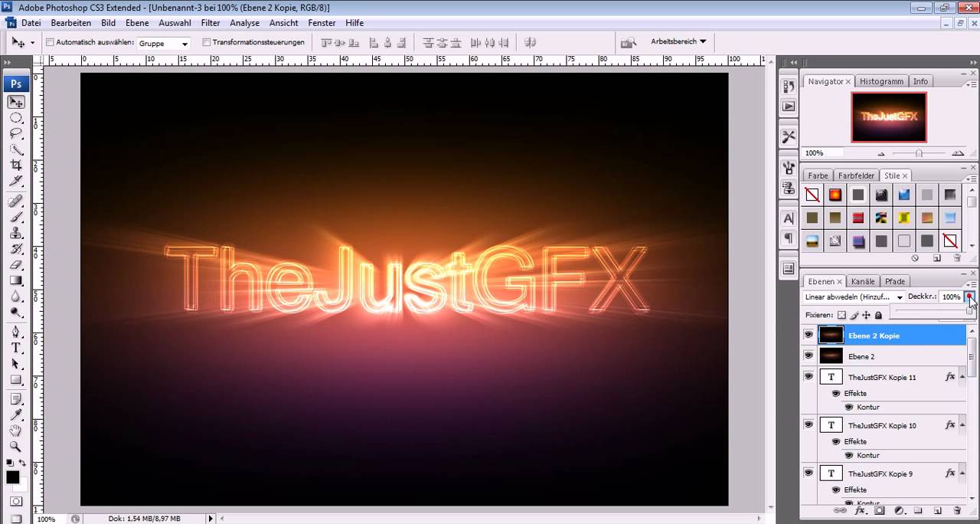Open the 'Linear abwedeln' blend mode dropdown
The height and width of the screenshot is (524, 980).
pos(854,296)
